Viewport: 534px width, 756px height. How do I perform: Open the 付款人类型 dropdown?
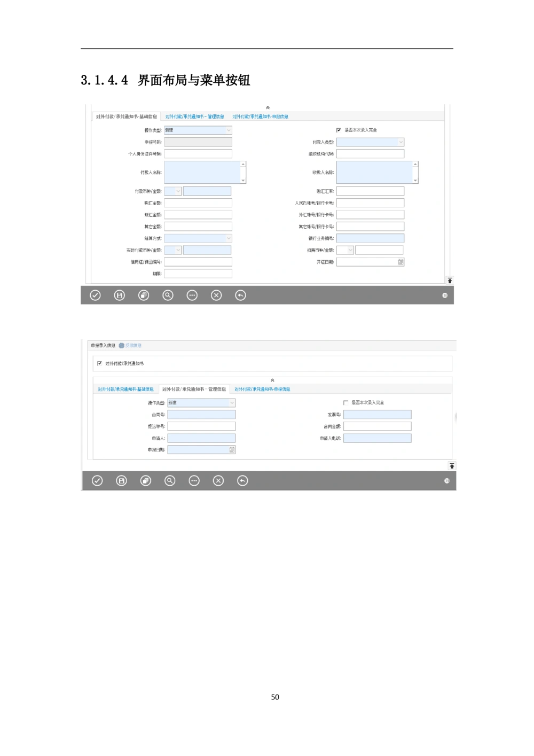coord(400,142)
